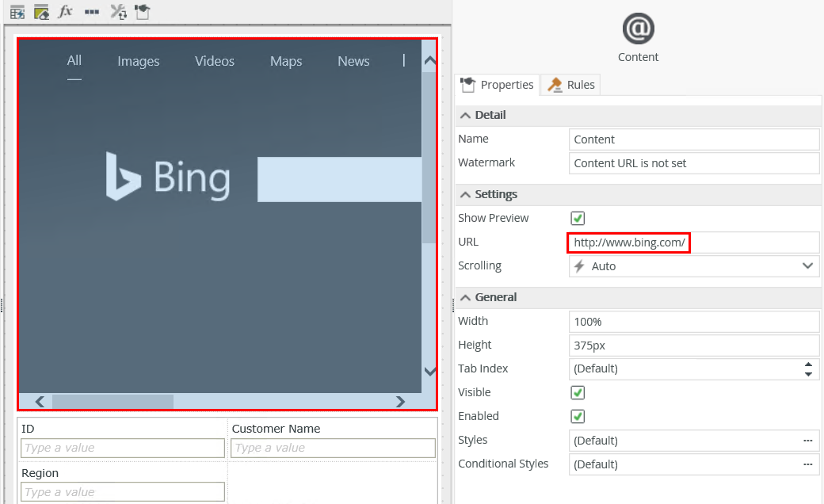The image size is (824, 504).
Task: Switch to the Rules tab
Action: (570, 85)
